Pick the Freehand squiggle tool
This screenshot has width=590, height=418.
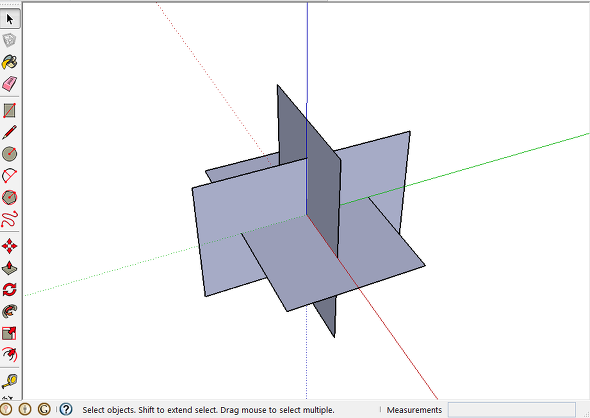(9, 219)
